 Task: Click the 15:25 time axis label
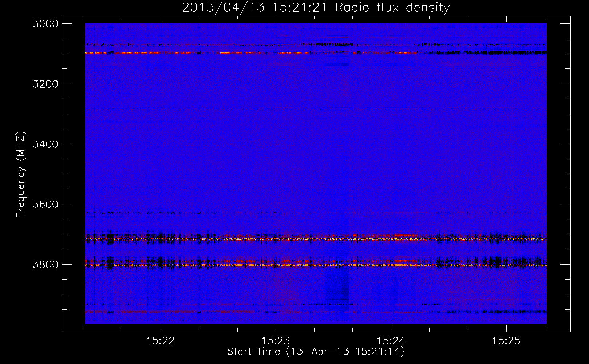pos(506,341)
